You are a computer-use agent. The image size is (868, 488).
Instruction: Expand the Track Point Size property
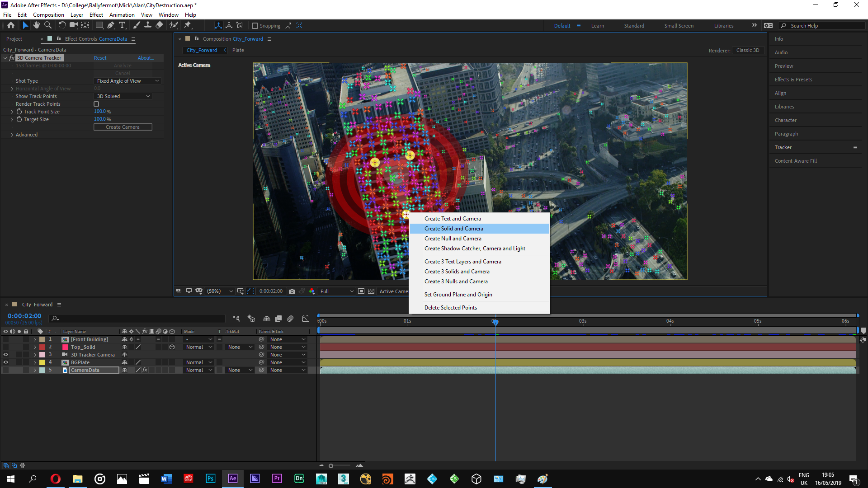12,112
